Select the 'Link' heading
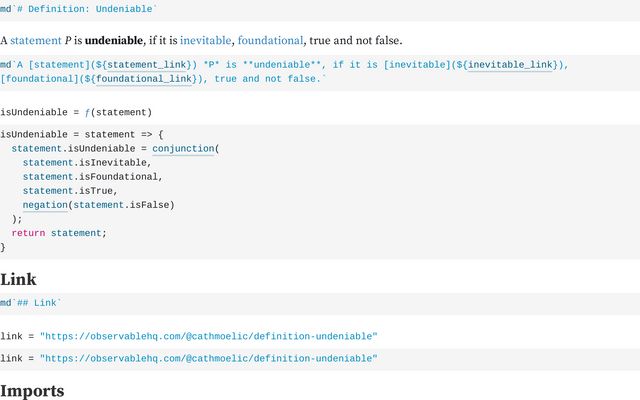Image resolution: width=640 pixels, height=400 pixels. (x=18, y=280)
